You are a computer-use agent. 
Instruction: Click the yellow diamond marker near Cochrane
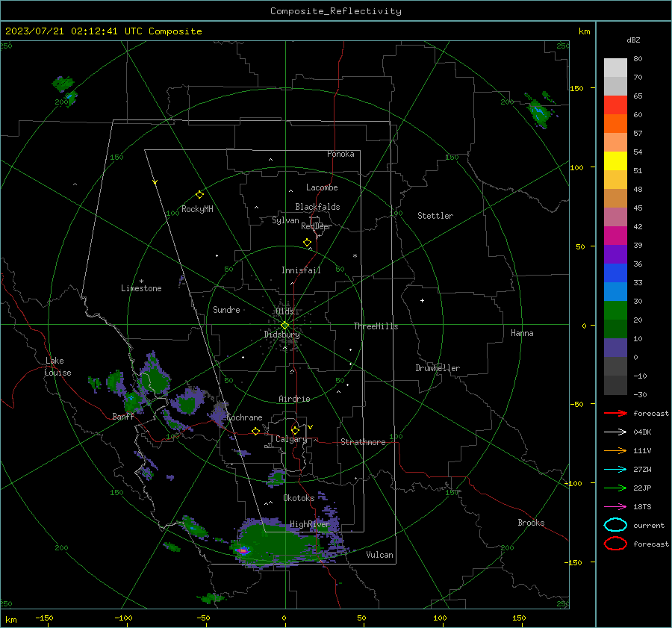[x=256, y=431]
